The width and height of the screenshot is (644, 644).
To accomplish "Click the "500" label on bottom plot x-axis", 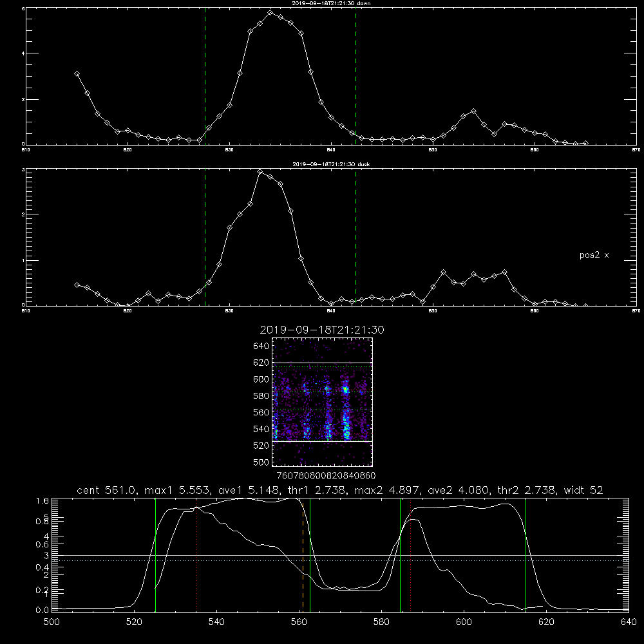I will (52, 622).
